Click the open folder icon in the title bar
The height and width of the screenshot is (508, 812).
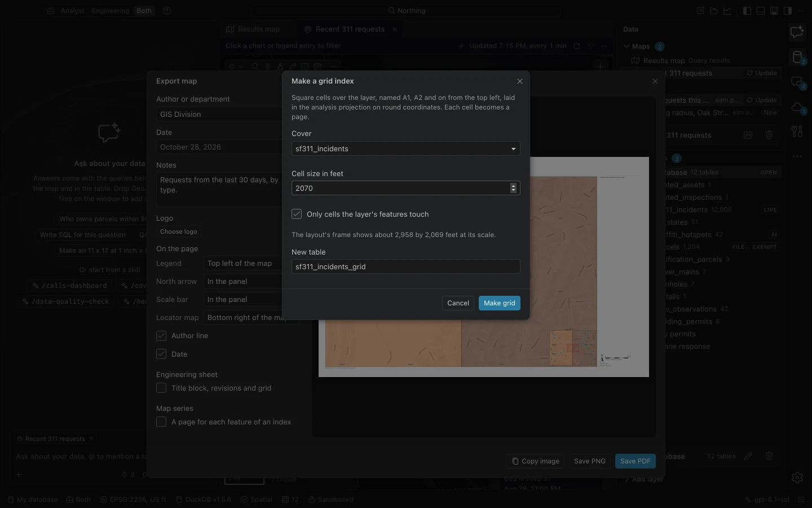[x=714, y=11]
